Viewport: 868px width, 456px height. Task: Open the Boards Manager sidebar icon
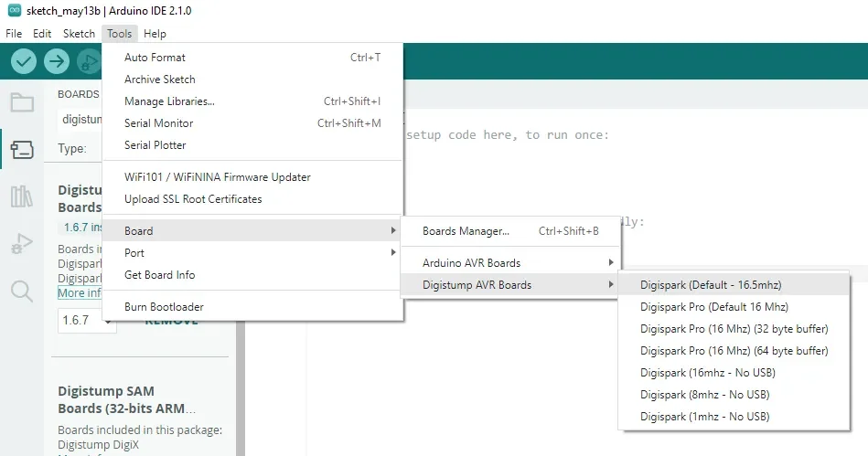22,150
